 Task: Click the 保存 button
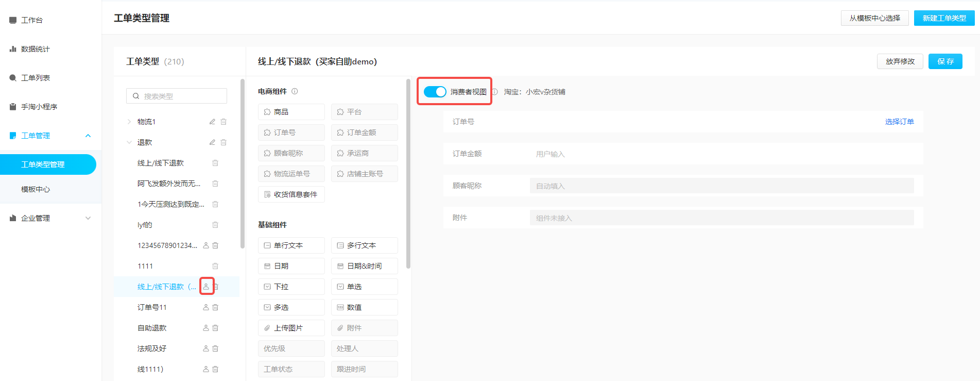point(945,61)
